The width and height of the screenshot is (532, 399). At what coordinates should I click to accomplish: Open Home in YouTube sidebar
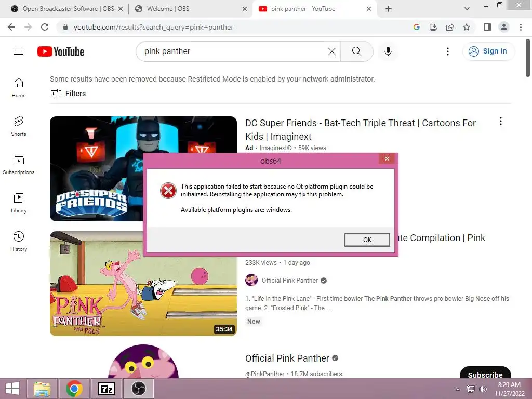pyautogui.click(x=19, y=87)
